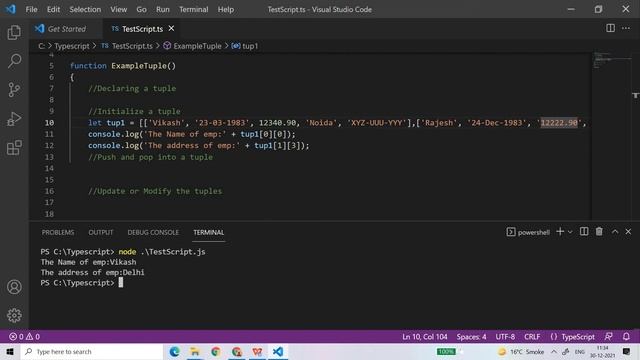The image size is (640, 360).
Task: Open the View menu
Action: (x=118, y=9)
